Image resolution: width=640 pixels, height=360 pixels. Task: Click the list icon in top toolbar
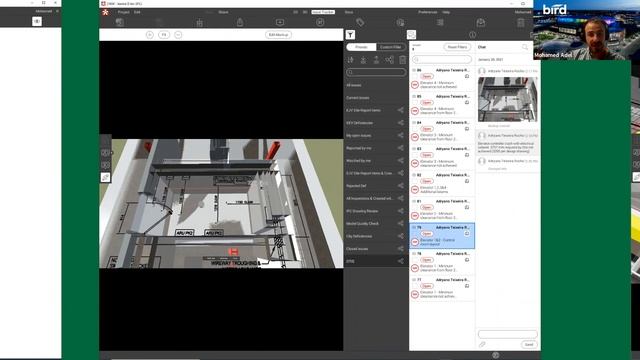tap(440, 22)
